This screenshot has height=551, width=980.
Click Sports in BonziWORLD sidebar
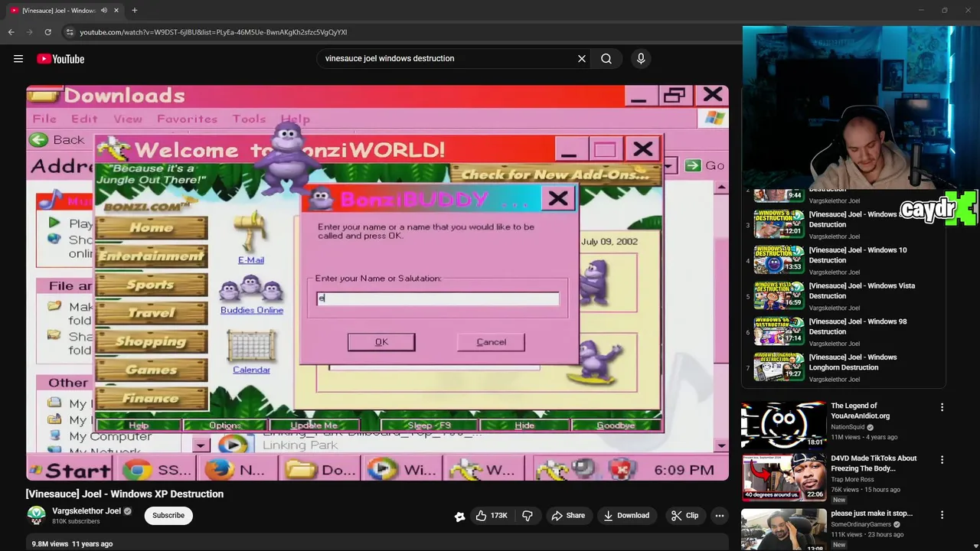(x=151, y=285)
